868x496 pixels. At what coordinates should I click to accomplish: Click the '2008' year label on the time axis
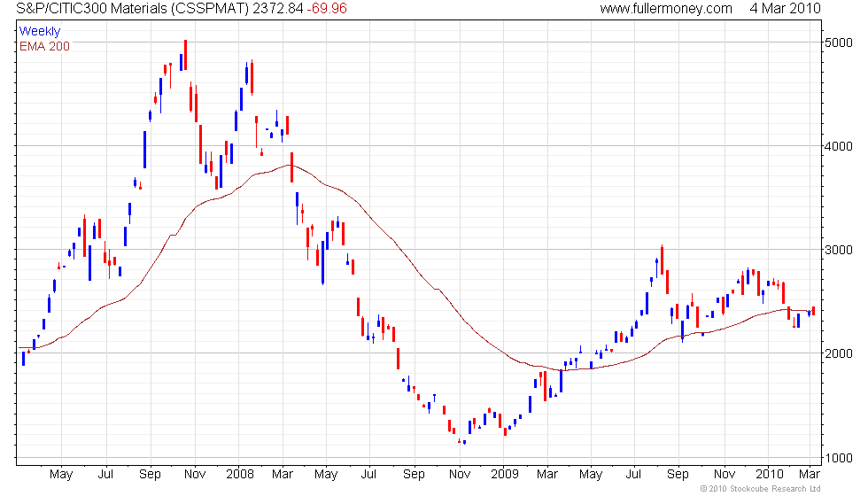click(240, 475)
